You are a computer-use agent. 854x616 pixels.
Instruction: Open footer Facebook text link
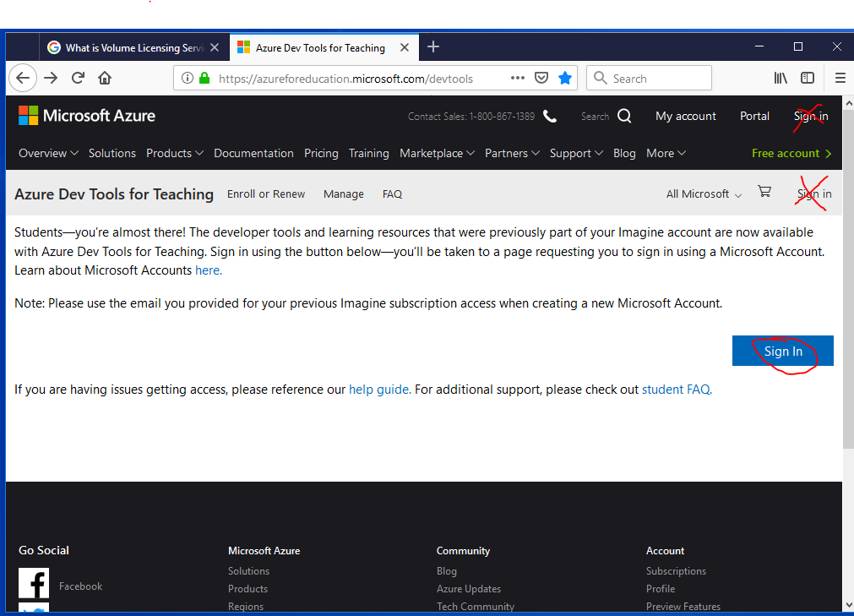click(x=80, y=586)
